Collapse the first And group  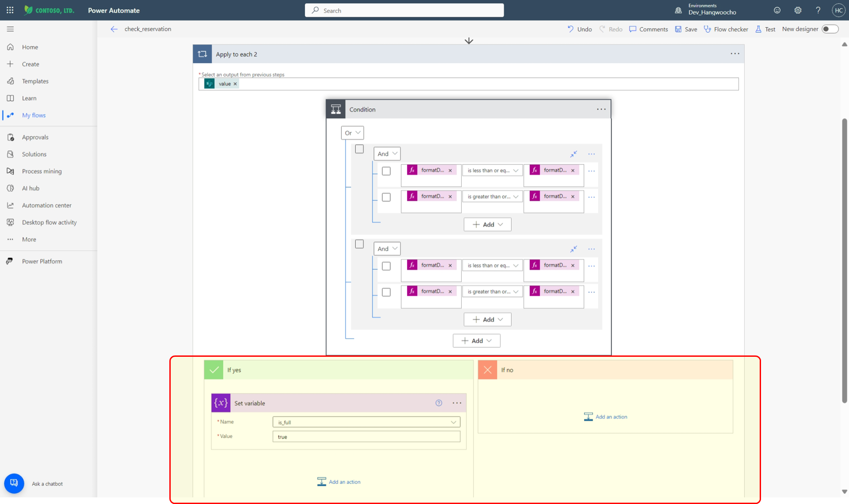point(574,154)
